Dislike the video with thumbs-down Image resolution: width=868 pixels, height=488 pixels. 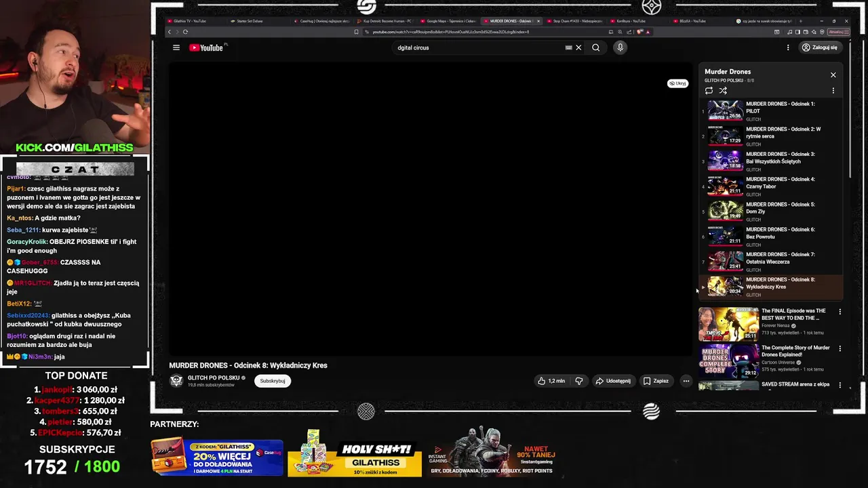coord(579,381)
